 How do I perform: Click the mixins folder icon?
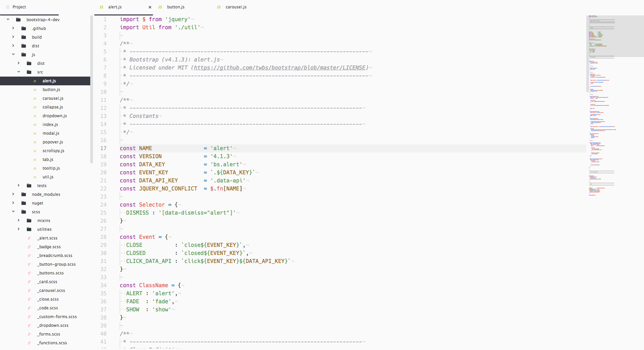(29, 221)
